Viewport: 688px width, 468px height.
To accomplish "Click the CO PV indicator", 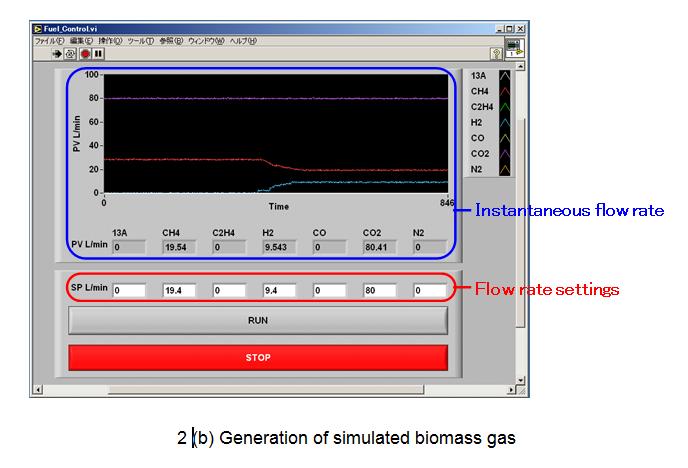I will tap(330, 247).
